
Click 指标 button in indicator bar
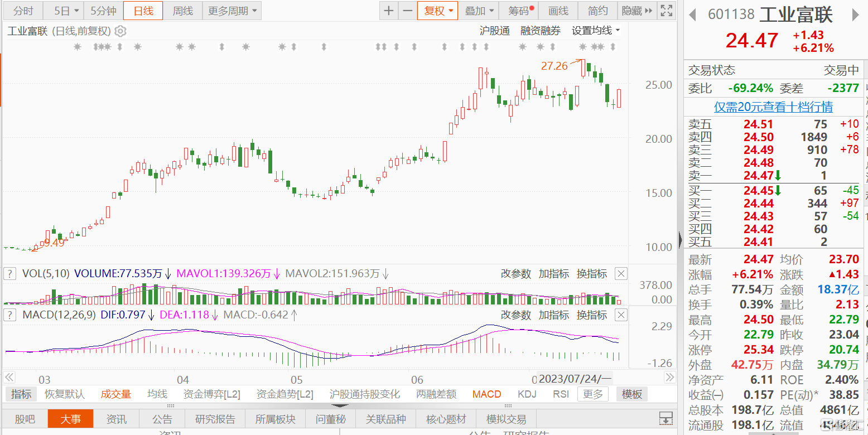21,394
